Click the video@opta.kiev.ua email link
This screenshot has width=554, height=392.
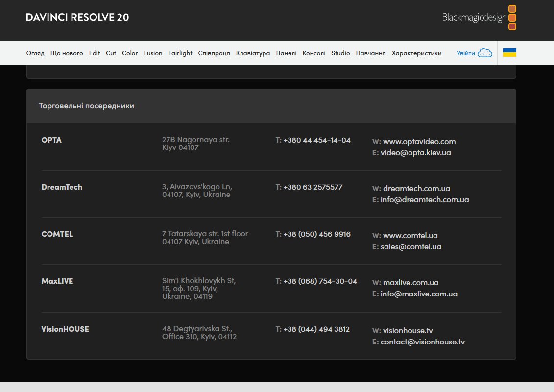click(415, 153)
